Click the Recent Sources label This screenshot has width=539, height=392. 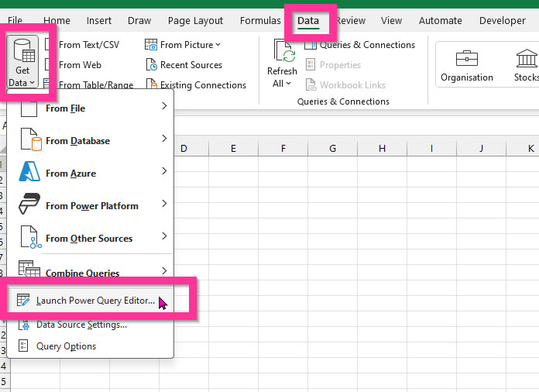click(191, 64)
